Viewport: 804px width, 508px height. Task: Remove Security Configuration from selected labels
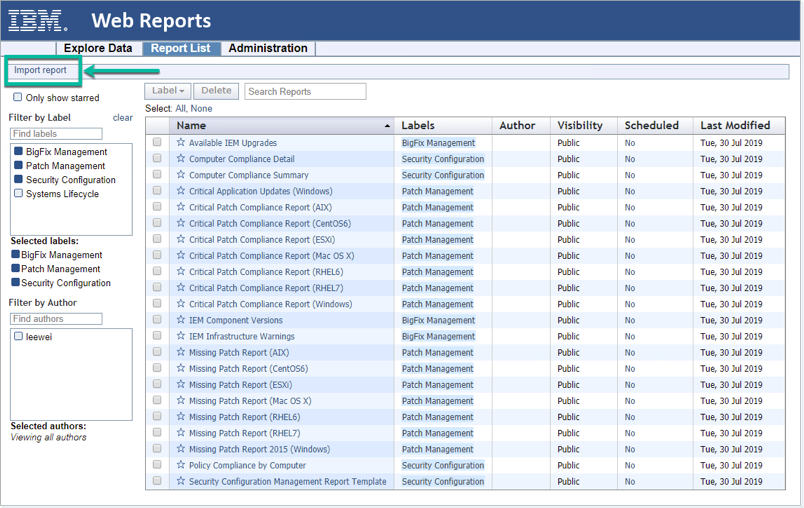(15, 282)
